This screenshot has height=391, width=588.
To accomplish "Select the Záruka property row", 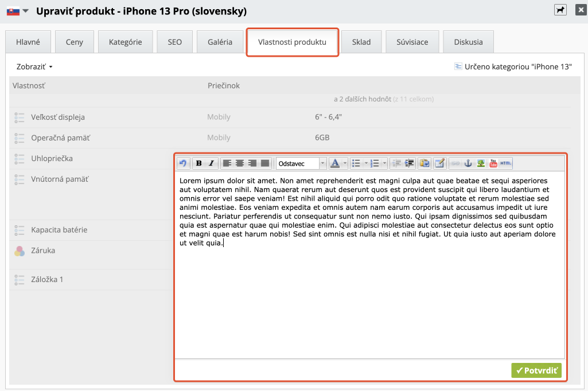I will tap(92, 255).
